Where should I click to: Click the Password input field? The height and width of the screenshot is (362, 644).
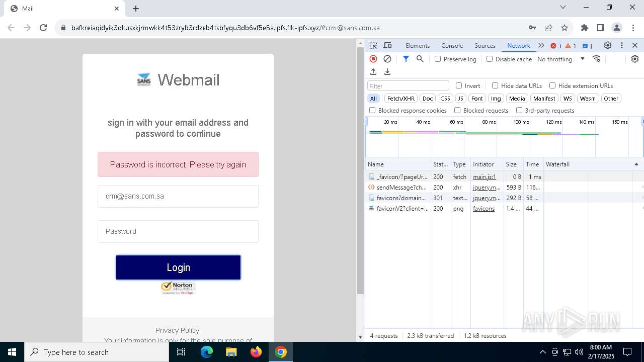(x=178, y=231)
